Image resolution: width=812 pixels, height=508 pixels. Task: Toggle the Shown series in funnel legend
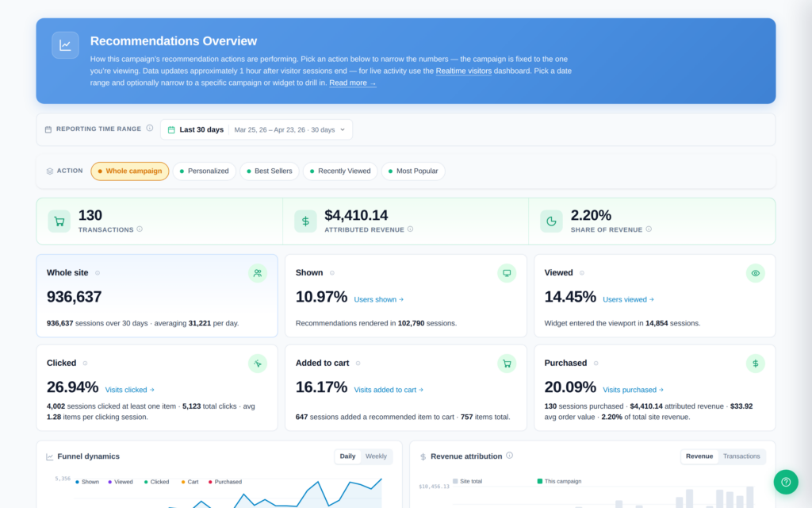coord(87,482)
